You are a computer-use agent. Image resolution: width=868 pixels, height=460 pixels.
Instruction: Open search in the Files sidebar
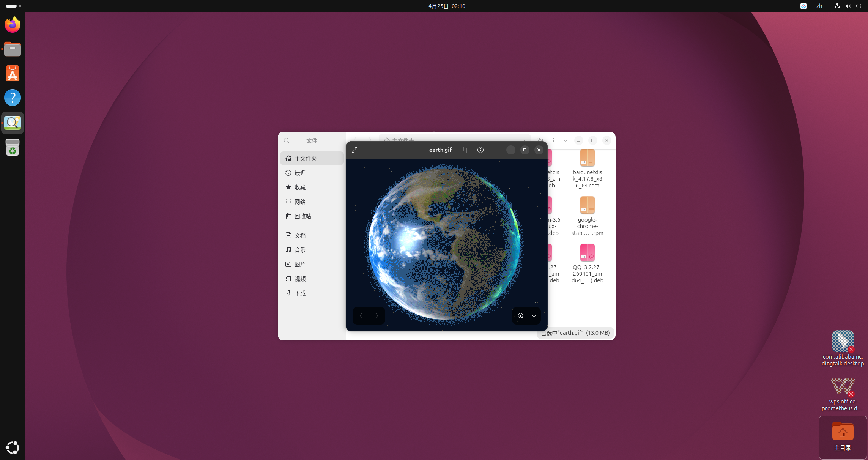point(287,140)
